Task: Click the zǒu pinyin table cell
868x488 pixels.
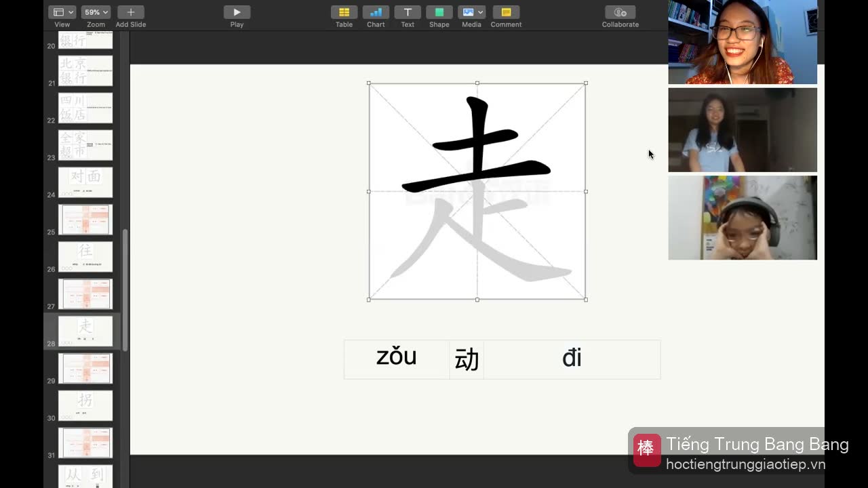Action: 397,359
